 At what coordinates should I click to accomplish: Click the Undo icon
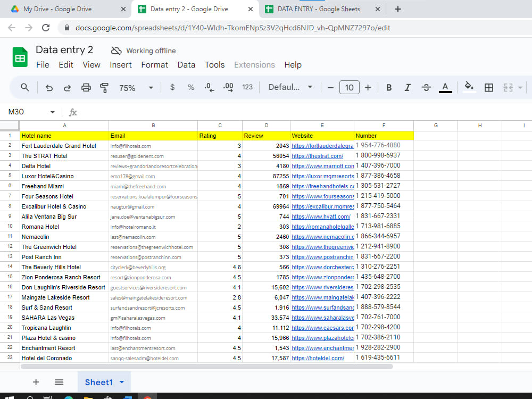pyautogui.click(x=49, y=87)
